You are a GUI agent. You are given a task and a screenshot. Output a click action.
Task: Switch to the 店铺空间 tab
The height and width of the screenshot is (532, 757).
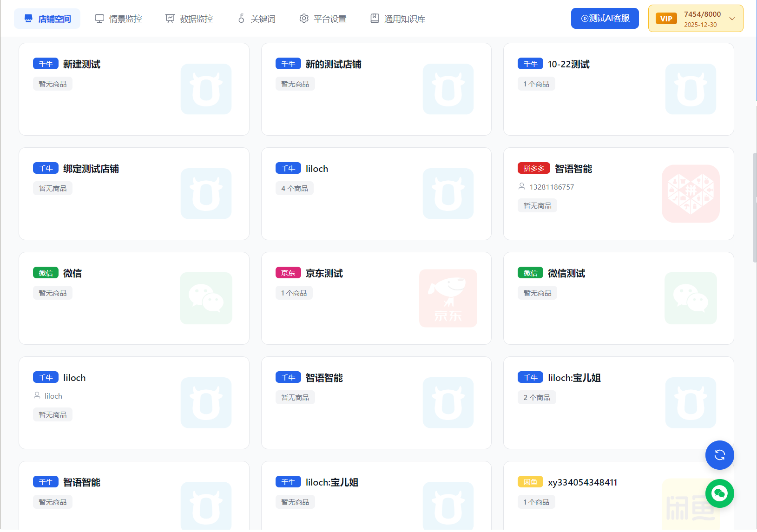click(47, 19)
